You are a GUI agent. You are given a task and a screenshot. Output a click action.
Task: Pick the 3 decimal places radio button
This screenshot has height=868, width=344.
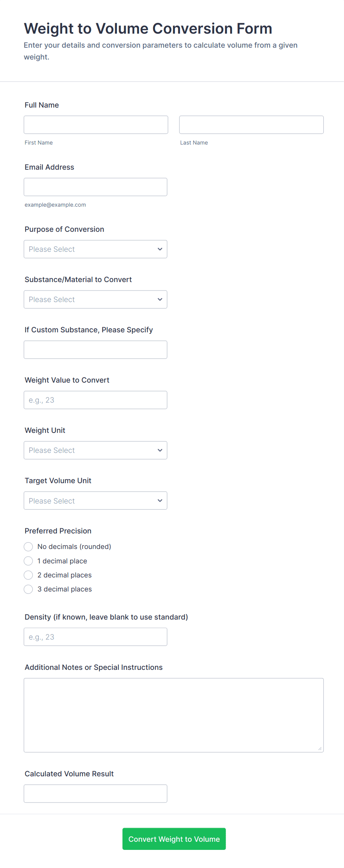click(x=28, y=589)
